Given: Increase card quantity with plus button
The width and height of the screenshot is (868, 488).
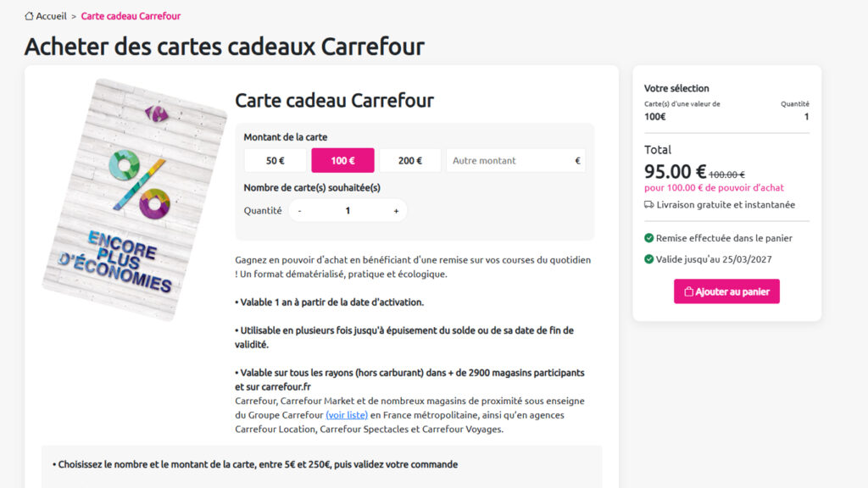Looking at the screenshot, I should pyautogui.click(x=396, y=211).
